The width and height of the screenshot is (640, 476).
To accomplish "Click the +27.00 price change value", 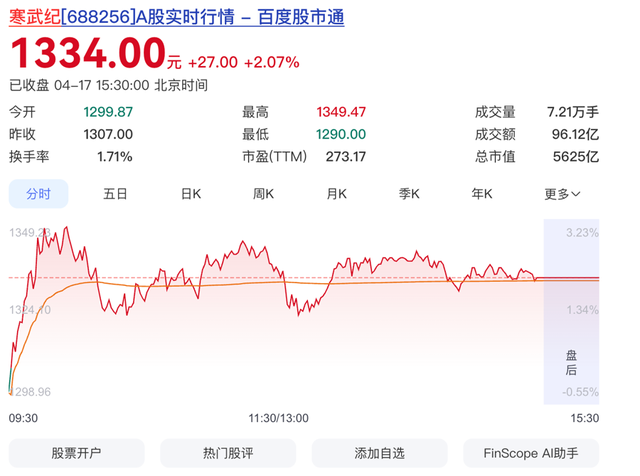I will [x=213, y=62].
